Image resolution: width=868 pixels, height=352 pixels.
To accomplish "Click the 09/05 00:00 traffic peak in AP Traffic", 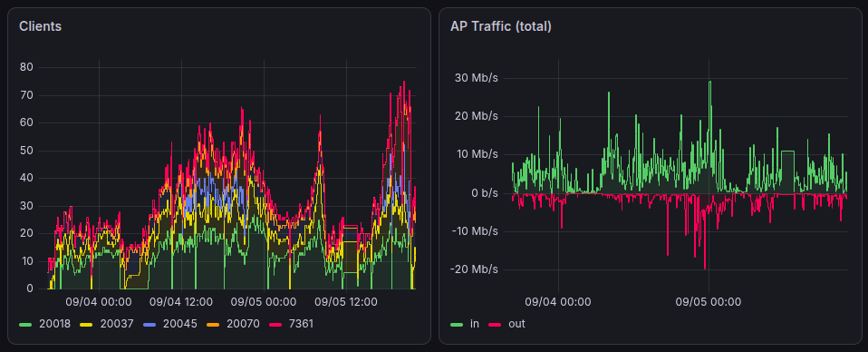I will [709, 82].
